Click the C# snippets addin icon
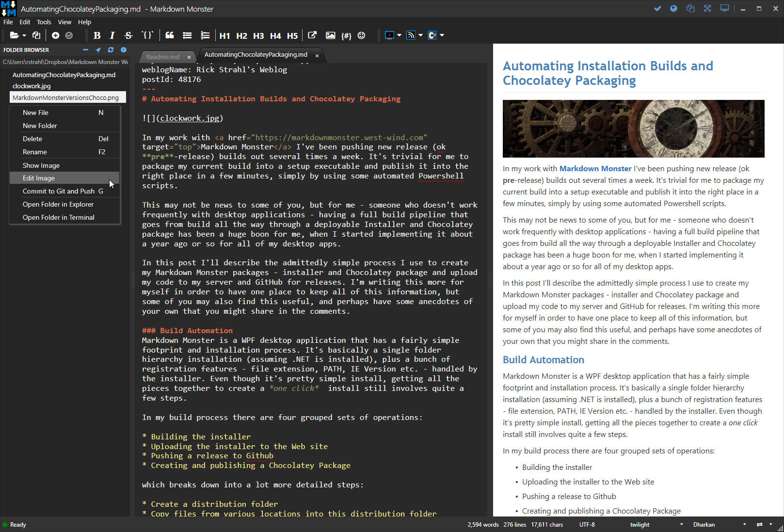Viewport: 784px width, 532px height. point(432,35)
